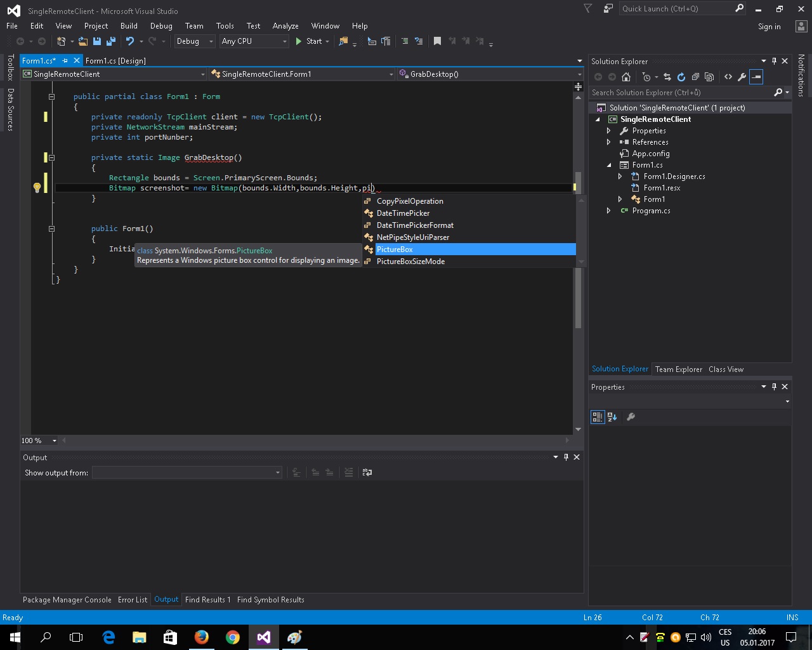Expand the References node
This screenshot has height=650, width=812.
pyautogui.click(x=608, y=142)
